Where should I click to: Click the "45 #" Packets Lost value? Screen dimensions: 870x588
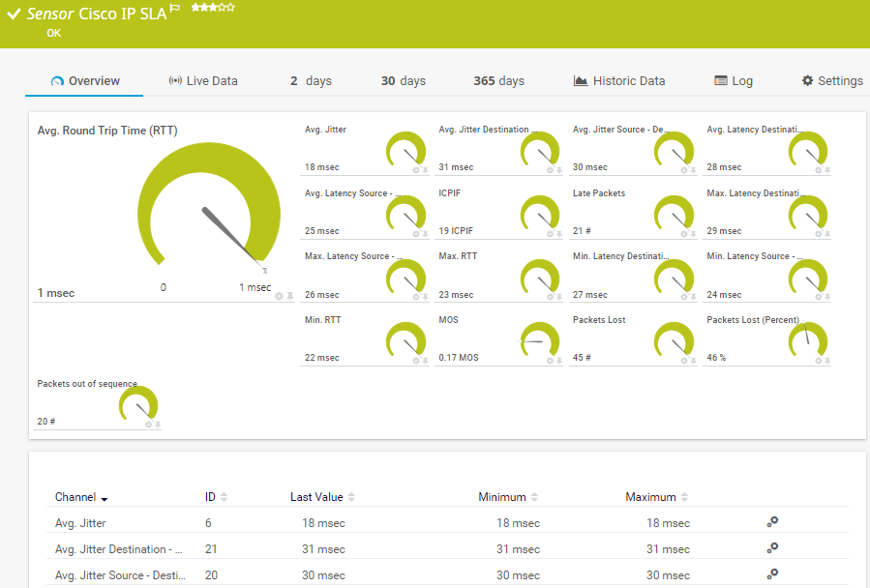click(582, 358)
